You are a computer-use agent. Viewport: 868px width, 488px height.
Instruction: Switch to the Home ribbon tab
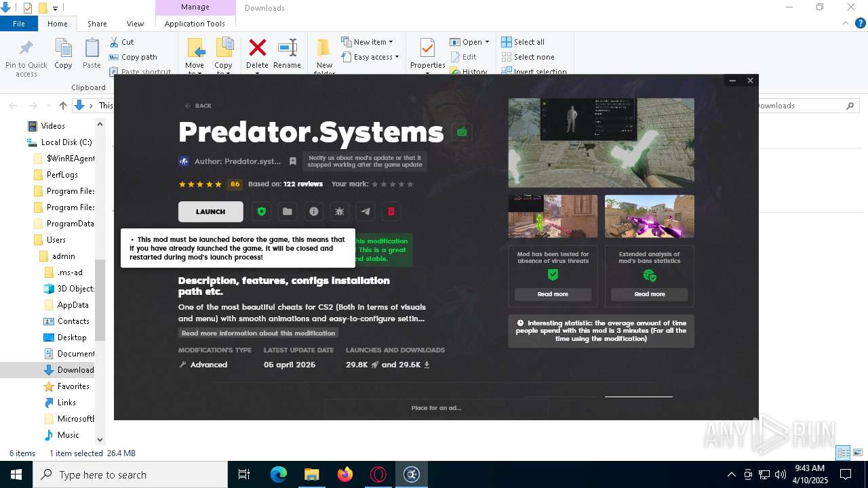pyautogui.click(x=58, y=24)
